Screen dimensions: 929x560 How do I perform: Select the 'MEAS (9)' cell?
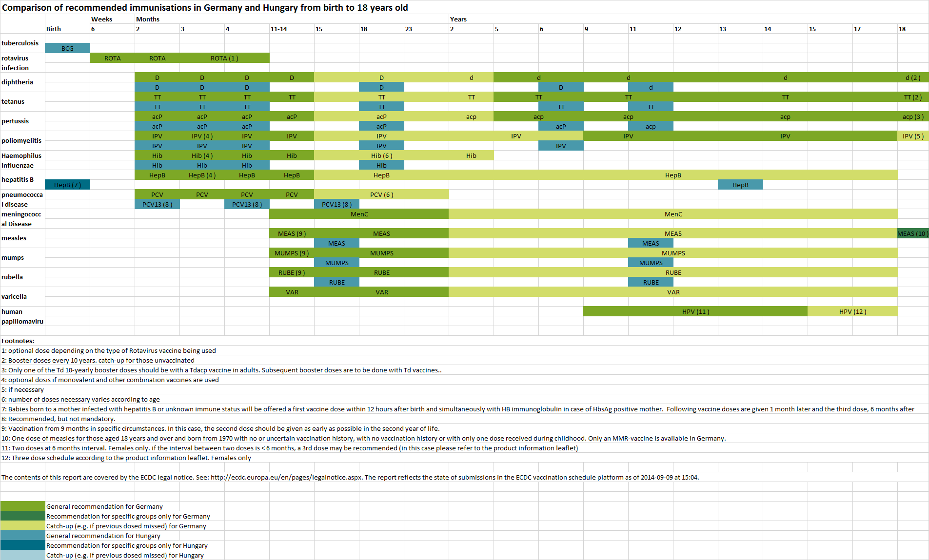(292, 233)
